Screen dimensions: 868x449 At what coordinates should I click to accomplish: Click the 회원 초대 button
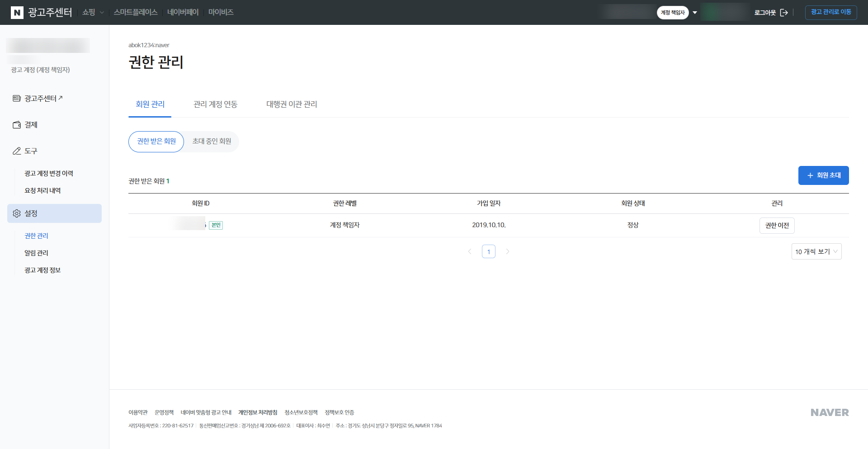pyautogui.click(x=824, y=175)
